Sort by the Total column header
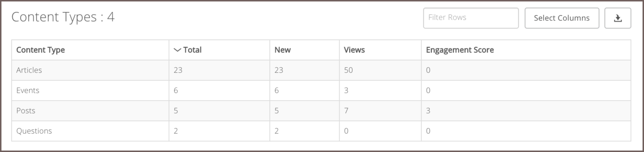Image resolution: width=644 pixels, height=152 pixels. click(192, 50)
